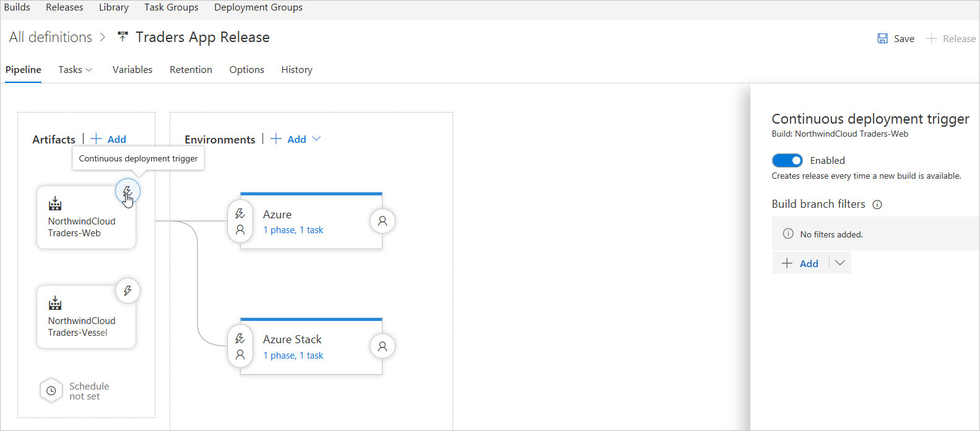This screenshot has height=431, width=980.
Task: Open pre-deployment conditions for Azure Stack environment
Action: (240, 346)
